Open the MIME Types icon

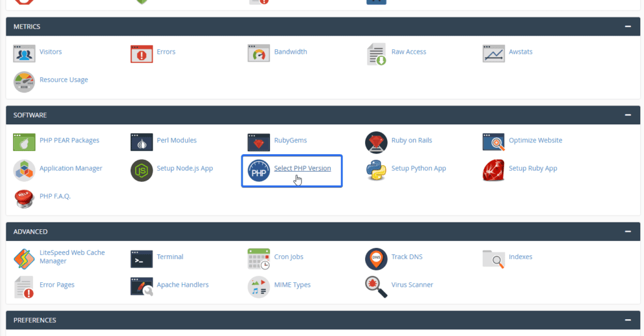pos(259,287)
